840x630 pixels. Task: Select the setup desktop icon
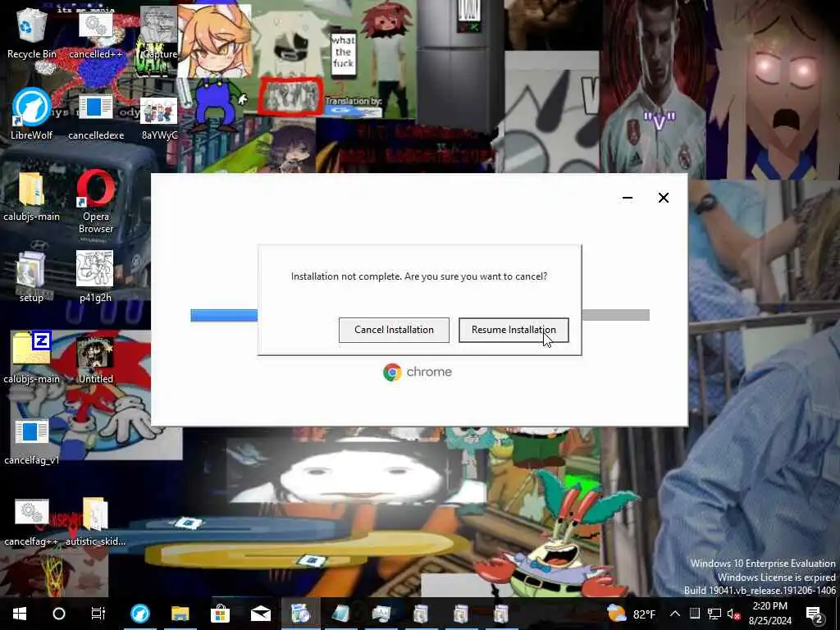31,277
